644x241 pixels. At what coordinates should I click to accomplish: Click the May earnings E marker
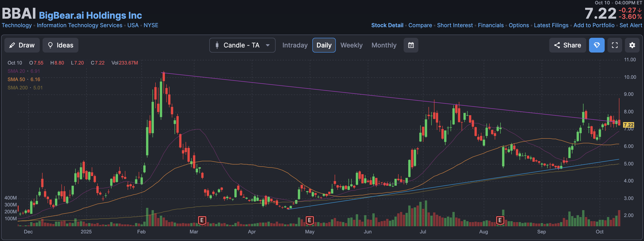(309, 220)
